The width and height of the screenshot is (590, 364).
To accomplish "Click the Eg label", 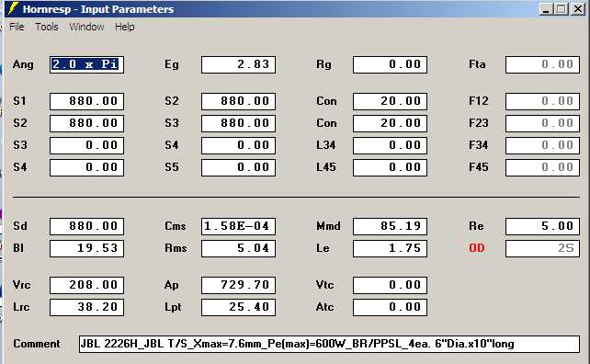I will [x=172, y=64].
